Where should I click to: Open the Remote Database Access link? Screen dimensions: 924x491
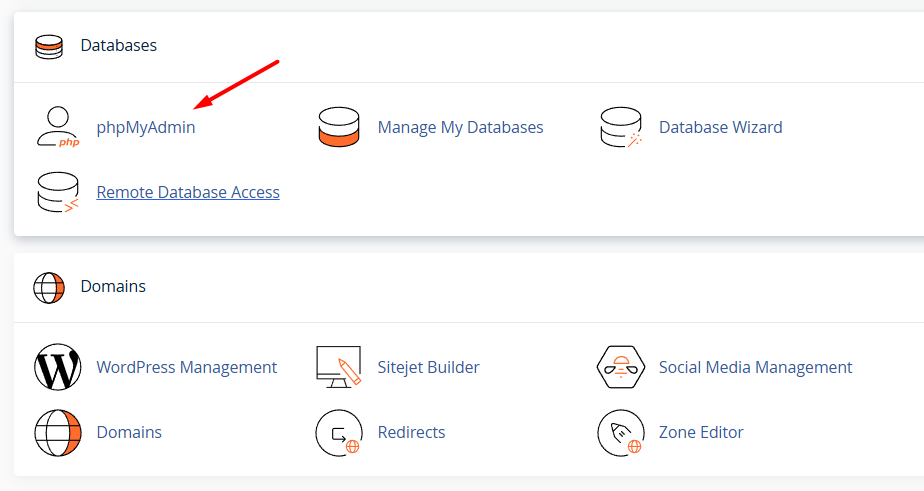[x=188, y=192]
